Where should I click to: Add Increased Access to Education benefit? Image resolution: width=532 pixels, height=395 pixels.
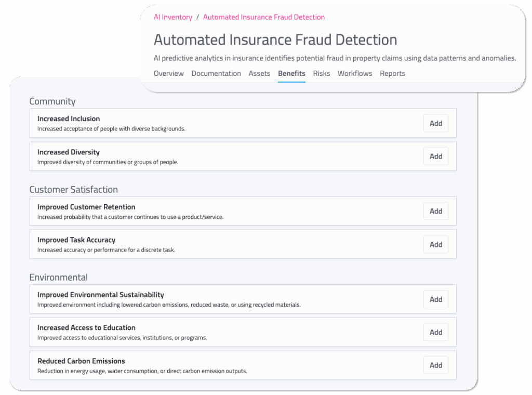pos(436,332)
